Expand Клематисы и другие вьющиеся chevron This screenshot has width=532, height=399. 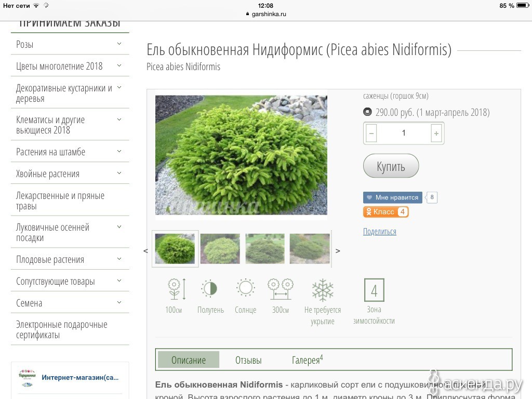tap(119, 119)
